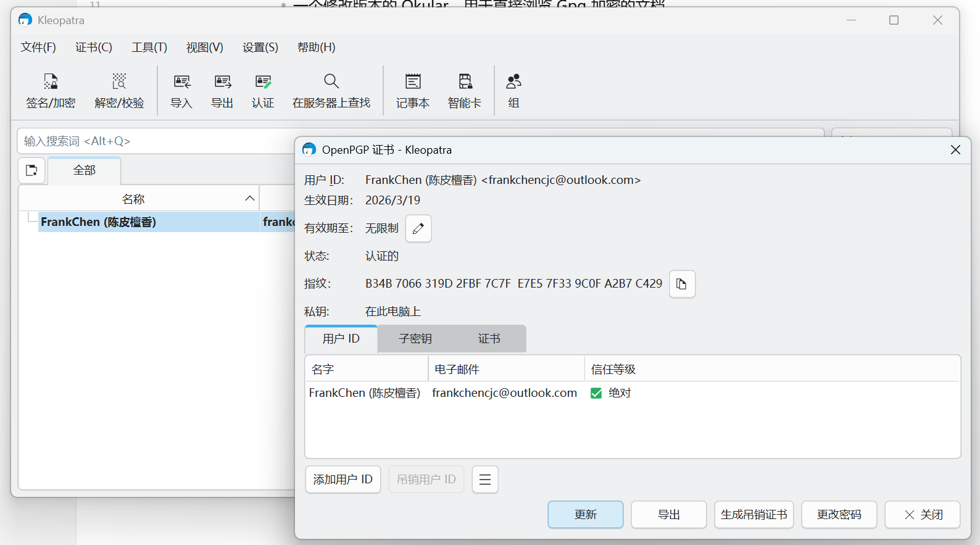Open the 设置(S) menu
Image resolution: width=980 pixels, height=545 pixels.
[260, 48]
